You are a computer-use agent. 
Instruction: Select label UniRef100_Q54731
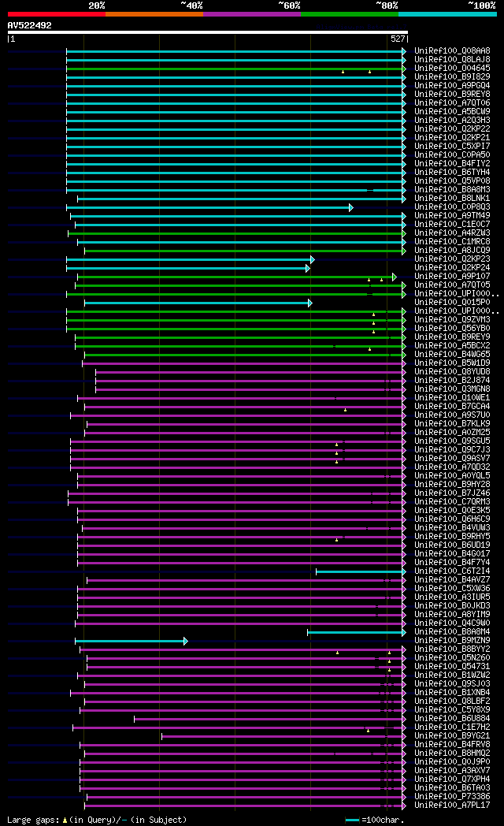click(x=452, y=666)
